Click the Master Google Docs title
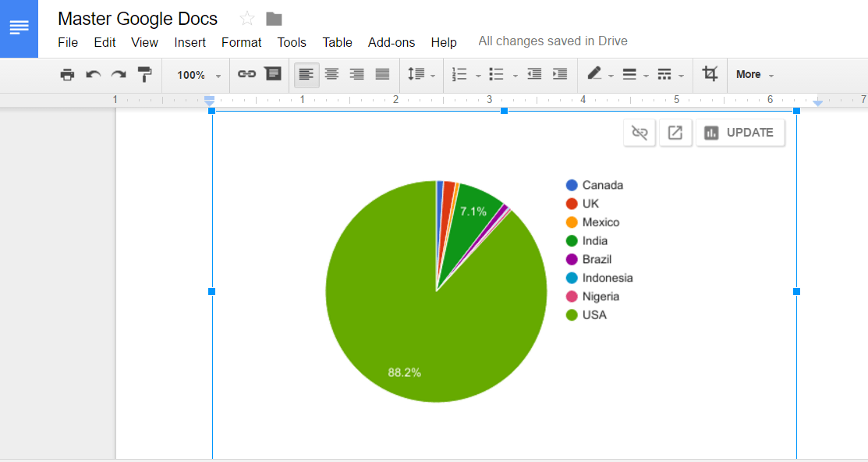This screenshot has height=462, width=868. (x=138, y=19)
